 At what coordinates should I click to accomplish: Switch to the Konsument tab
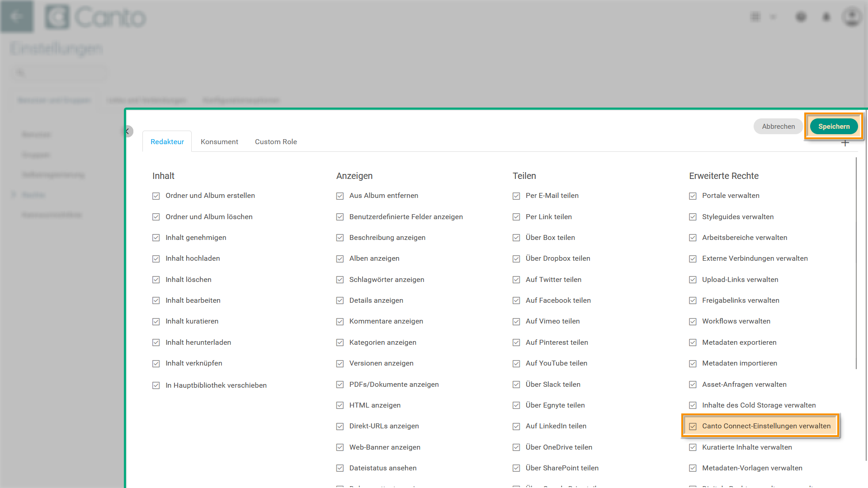[x=219, y=141]
